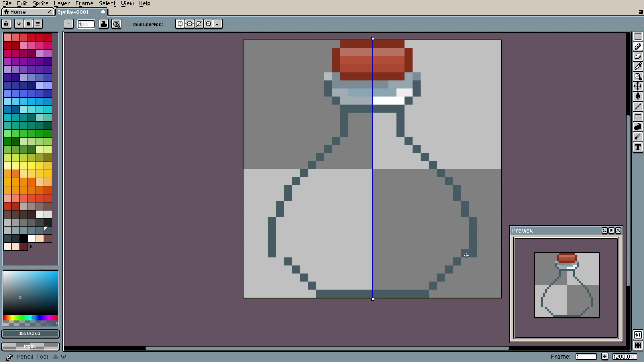The image size is (644, 362).
Task: Choose the Paint Bucket tool
Action: coord(638,97)
